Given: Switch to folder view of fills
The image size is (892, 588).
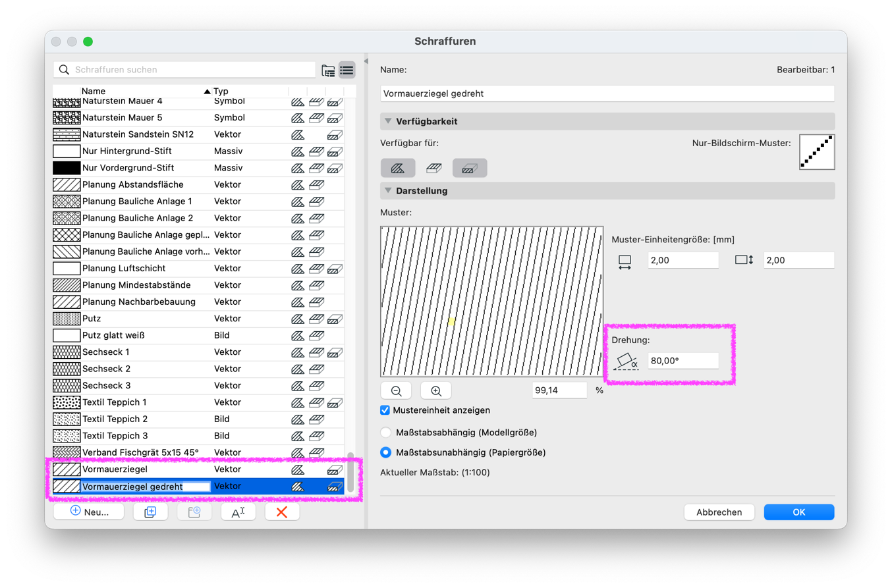Looking at the screenshot, I should point(328,70).
